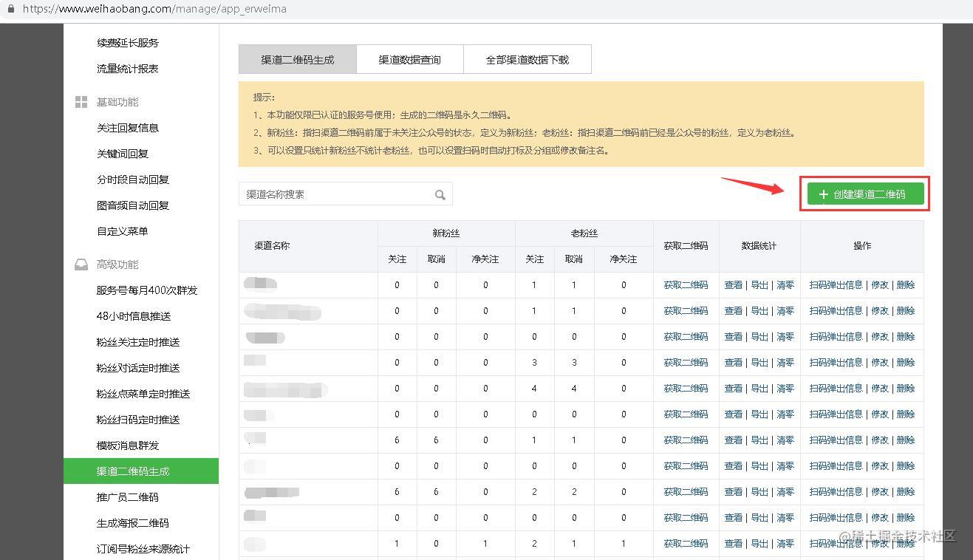
Task: Click 获取二维码 in the row with 老粉丝关注 3
Action: tap(686, 363)
